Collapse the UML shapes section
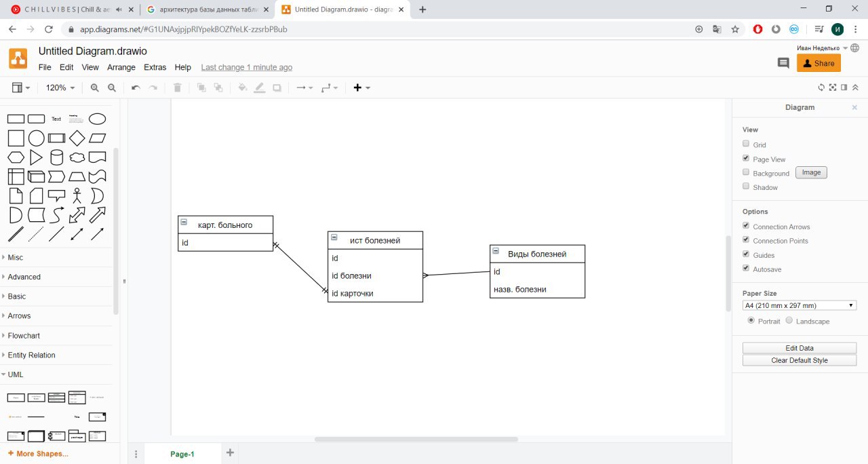 click(x=57, y=374)
